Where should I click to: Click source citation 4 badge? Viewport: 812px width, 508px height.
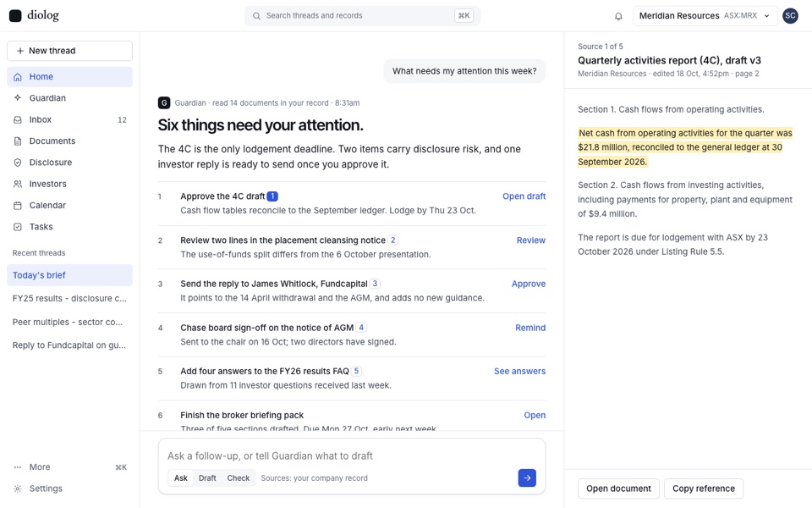[361, 328]
